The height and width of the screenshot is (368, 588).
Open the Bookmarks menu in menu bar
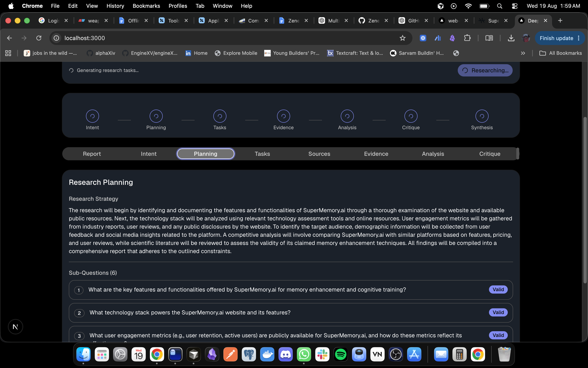coord(146,6)
